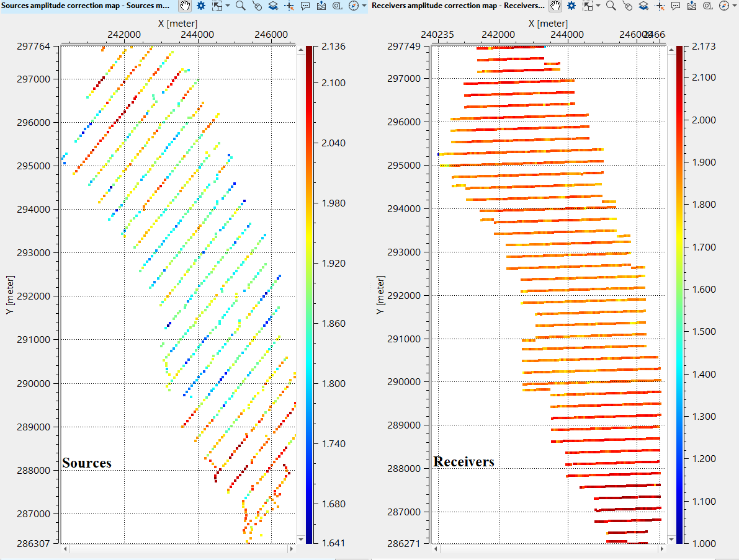The width and height of the screenshot is (739, 560).
Task: Toggle crosshair cursor tracking in Sources toolbar
Action: click(289, 6)
